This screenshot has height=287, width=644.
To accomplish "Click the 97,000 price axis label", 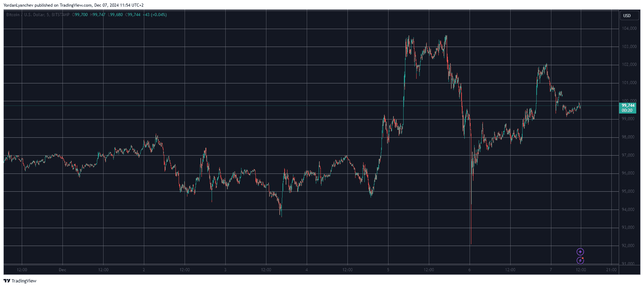I will (x=628, y=155).
